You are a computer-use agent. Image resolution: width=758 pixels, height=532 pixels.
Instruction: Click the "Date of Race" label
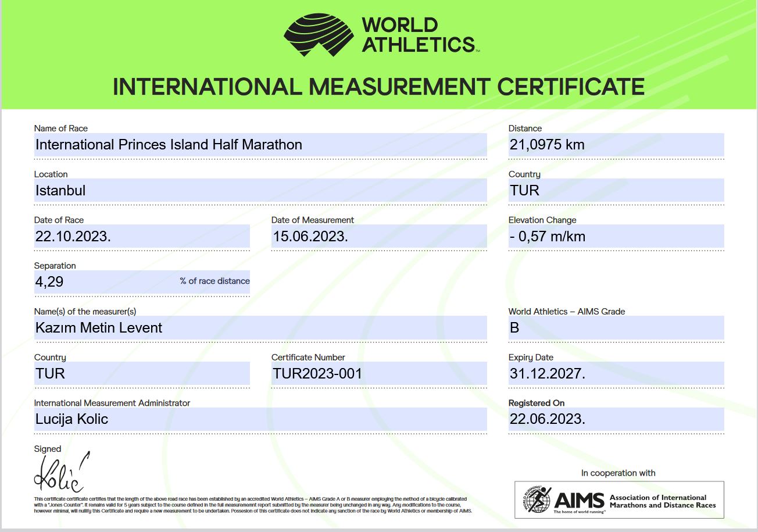pos(59,220)
